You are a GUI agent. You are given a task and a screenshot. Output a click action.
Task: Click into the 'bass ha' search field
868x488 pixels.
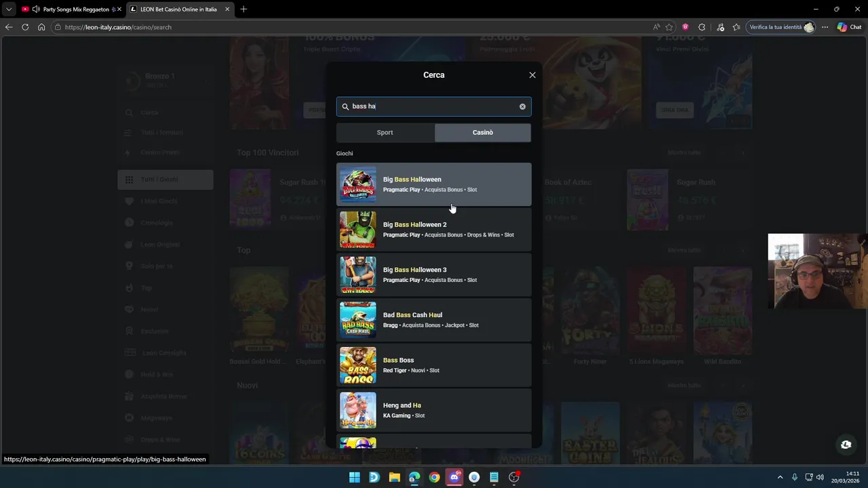[433, 106]
